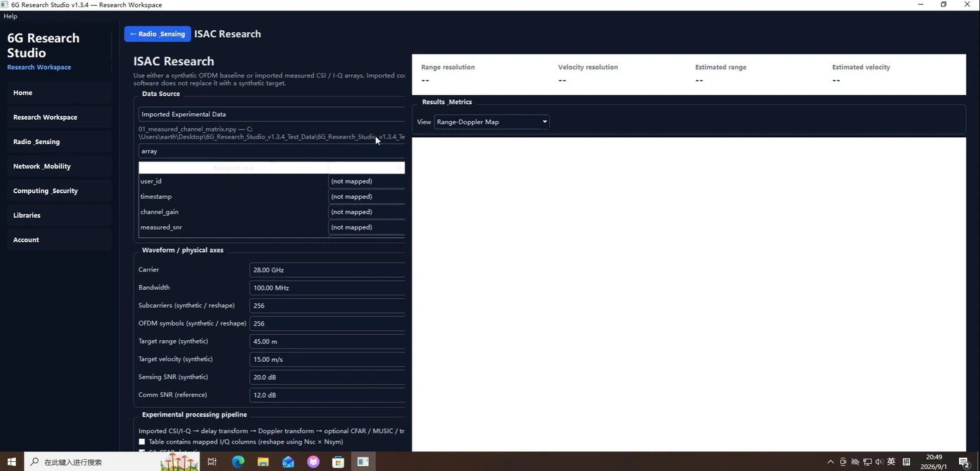Open the network status tray icon

point(867,462)
